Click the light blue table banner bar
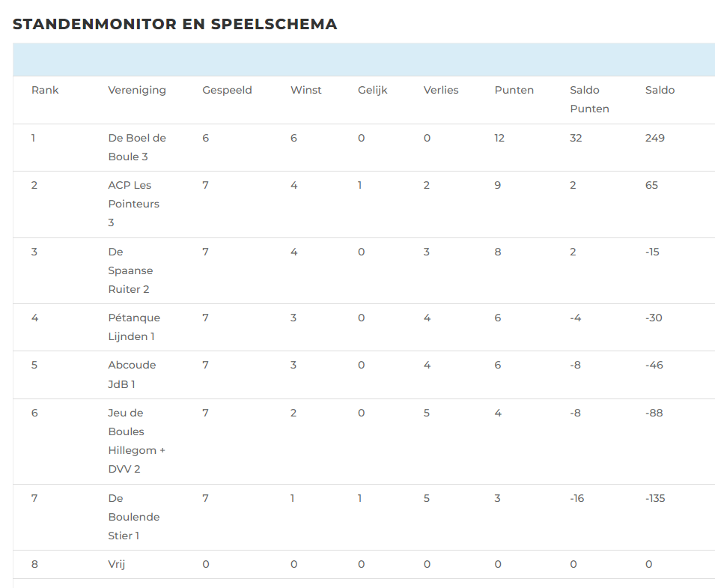Screen dimensions: 715x588 click(364, 59)
